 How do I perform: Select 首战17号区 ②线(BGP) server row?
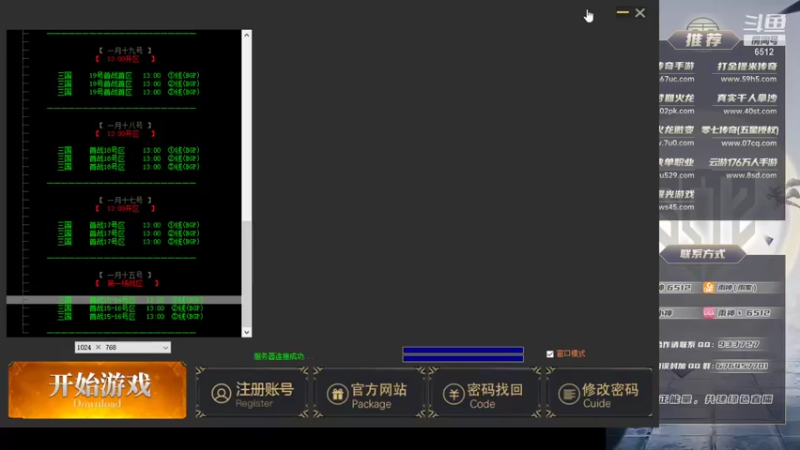coord(128,233)
